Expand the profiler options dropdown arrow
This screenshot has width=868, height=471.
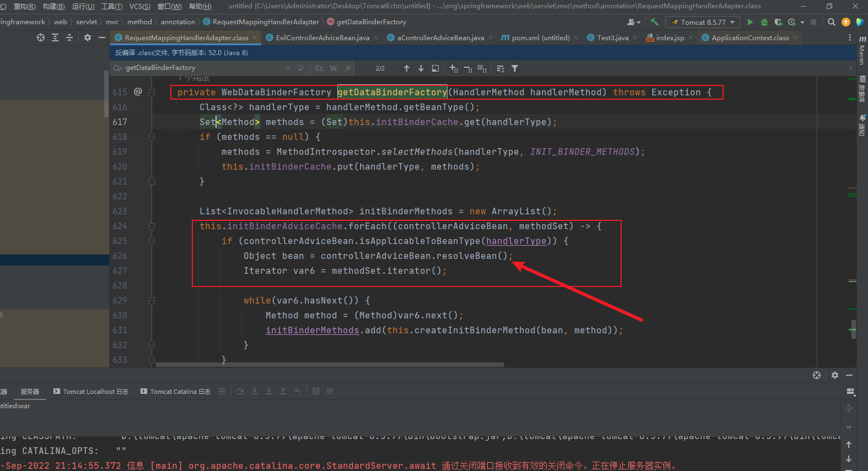coord(802,22)
